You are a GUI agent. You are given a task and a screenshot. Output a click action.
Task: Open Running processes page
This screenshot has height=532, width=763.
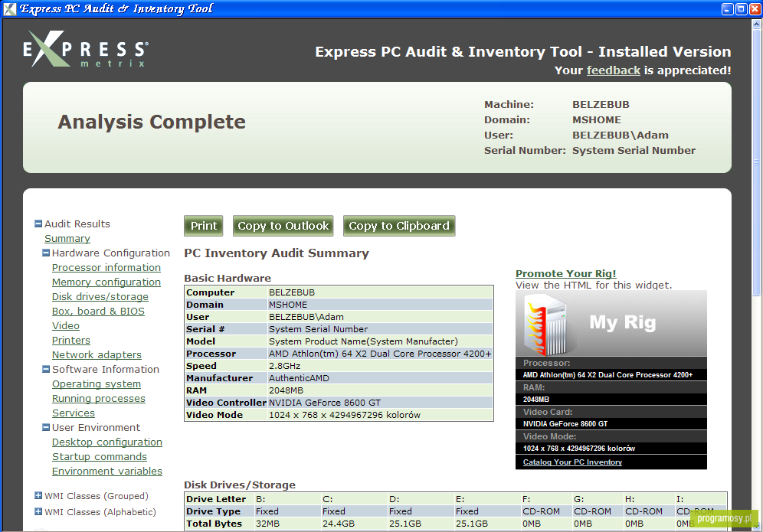(99, 398)
